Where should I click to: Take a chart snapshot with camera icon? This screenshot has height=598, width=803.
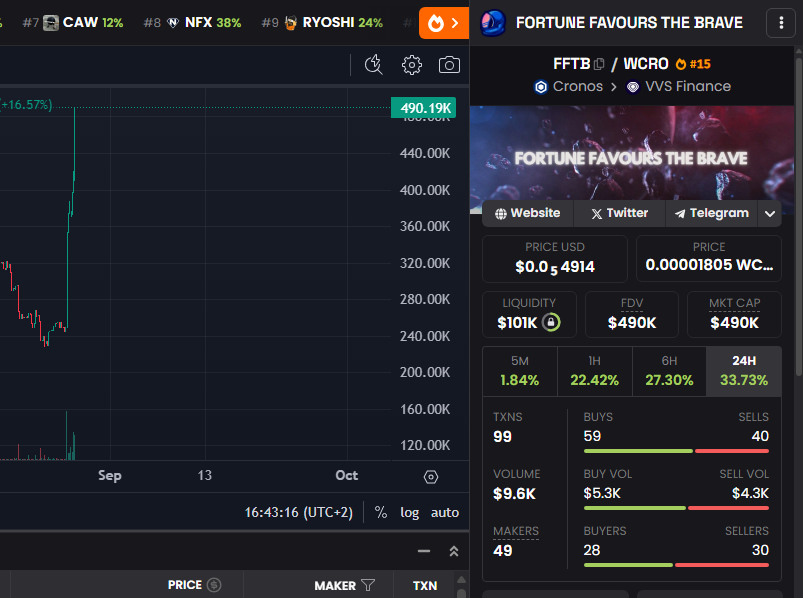coord(449,65)
